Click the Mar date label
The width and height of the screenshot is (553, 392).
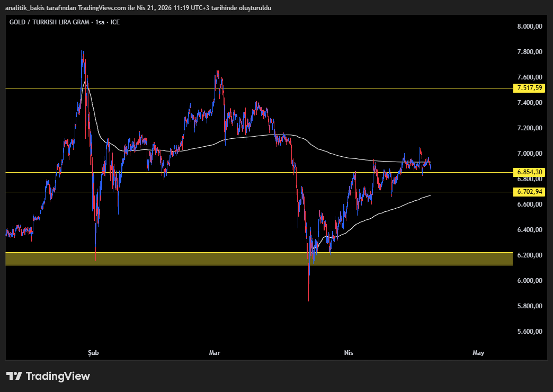tap(215, 352)
